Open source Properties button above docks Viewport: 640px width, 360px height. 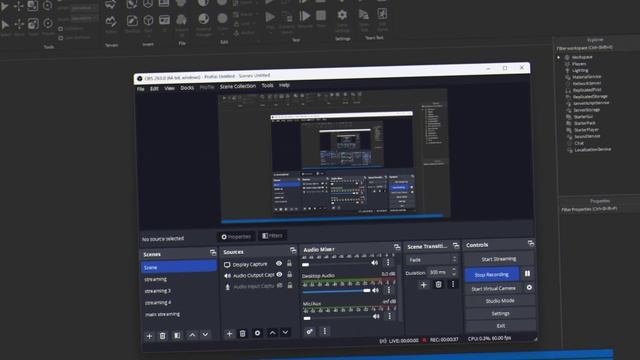point(236,236)
